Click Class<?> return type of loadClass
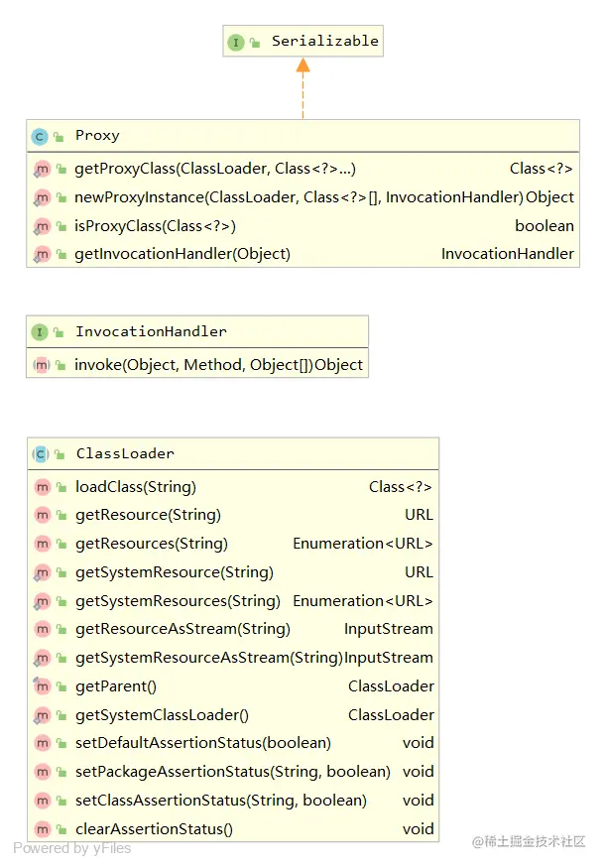The width and height of the screenshot is (605, 868). (401, 487)
